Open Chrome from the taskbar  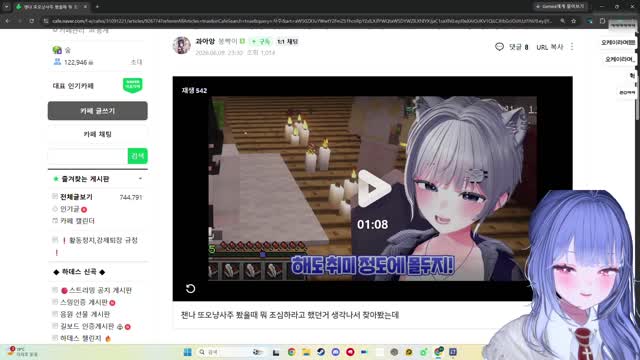[x=291, y=352]
